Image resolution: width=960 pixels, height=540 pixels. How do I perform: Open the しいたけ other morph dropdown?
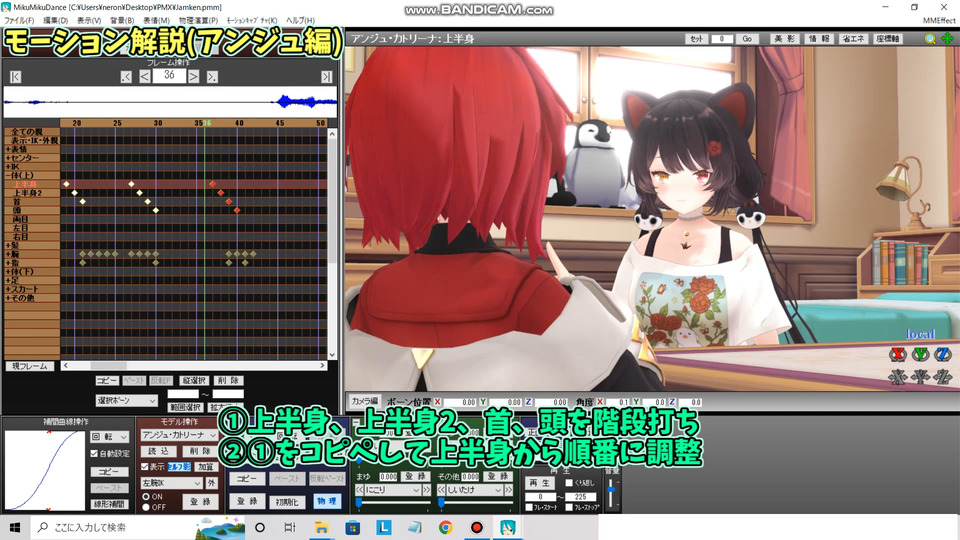pyautogui.click(x=475, y=490)
